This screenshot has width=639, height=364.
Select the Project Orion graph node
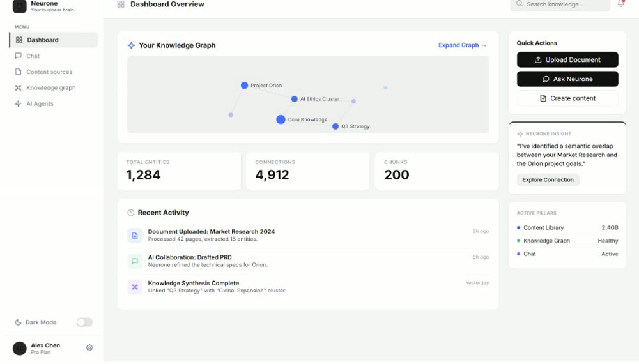244,85
